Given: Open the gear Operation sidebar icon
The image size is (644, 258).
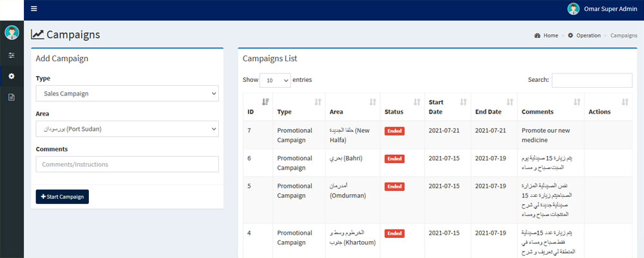Looking at the screenshot, I should 12,76.
